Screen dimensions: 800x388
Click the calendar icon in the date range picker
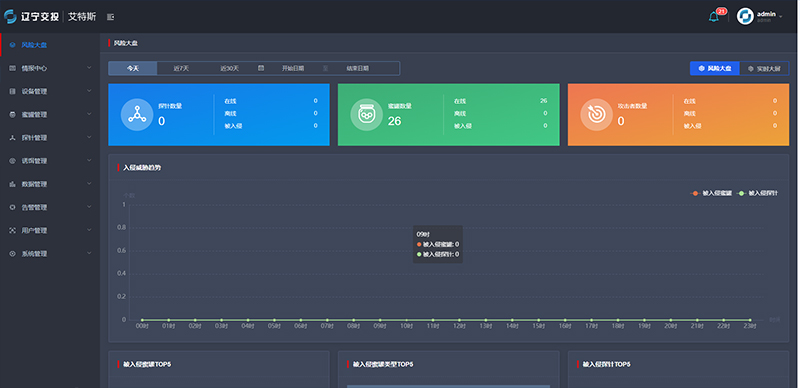click(x=261, y=68)
